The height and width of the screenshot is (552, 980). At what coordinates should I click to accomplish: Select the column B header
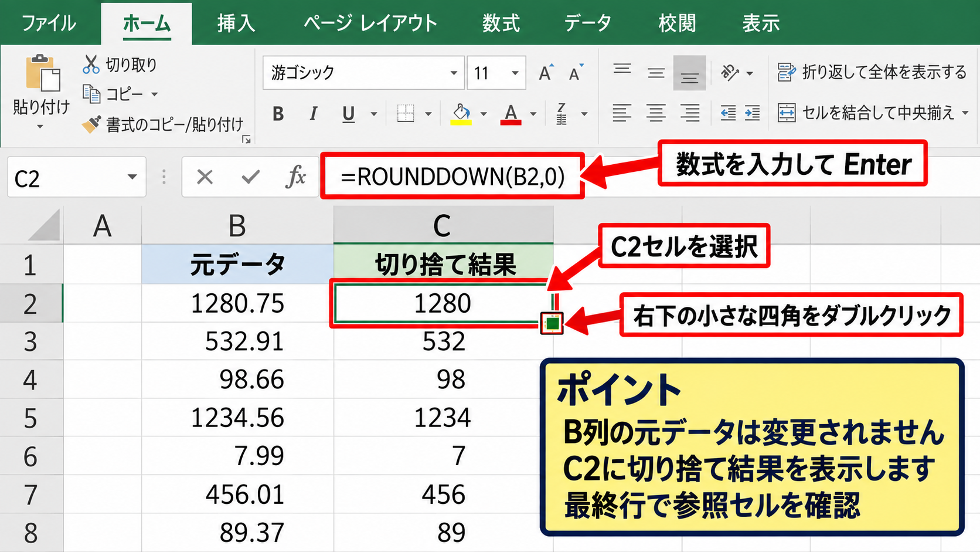pos(237,225)
